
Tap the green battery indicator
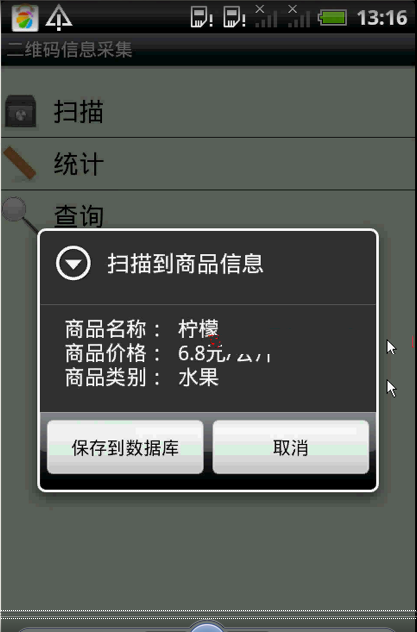pos(333,18)
